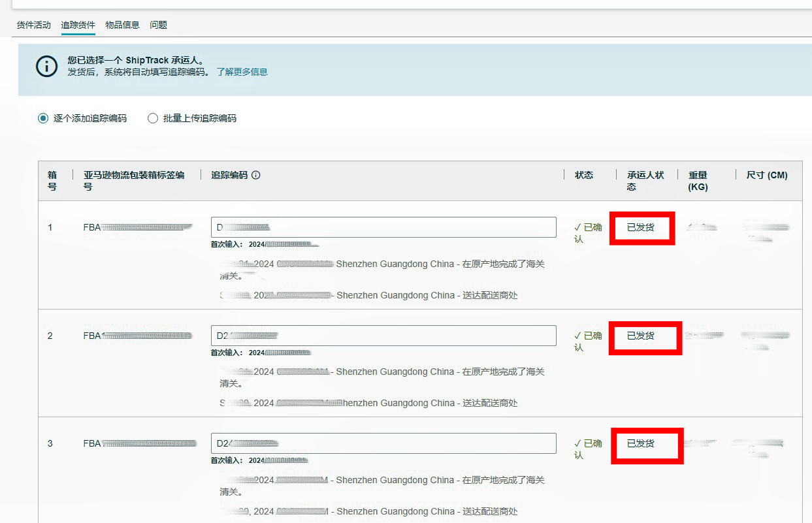This screenshot has height=523, width=812.
Task: Open the 货件活动 tab
Action: (33, 25)
